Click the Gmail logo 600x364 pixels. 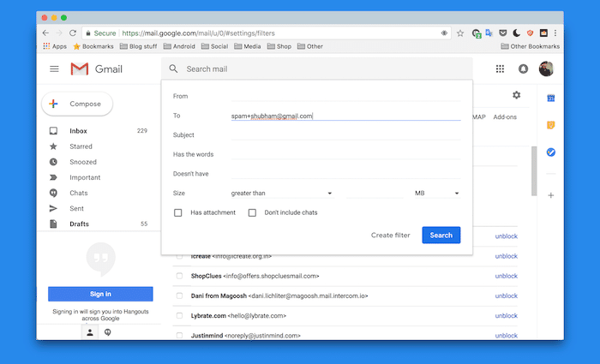[x=96, y=69]
